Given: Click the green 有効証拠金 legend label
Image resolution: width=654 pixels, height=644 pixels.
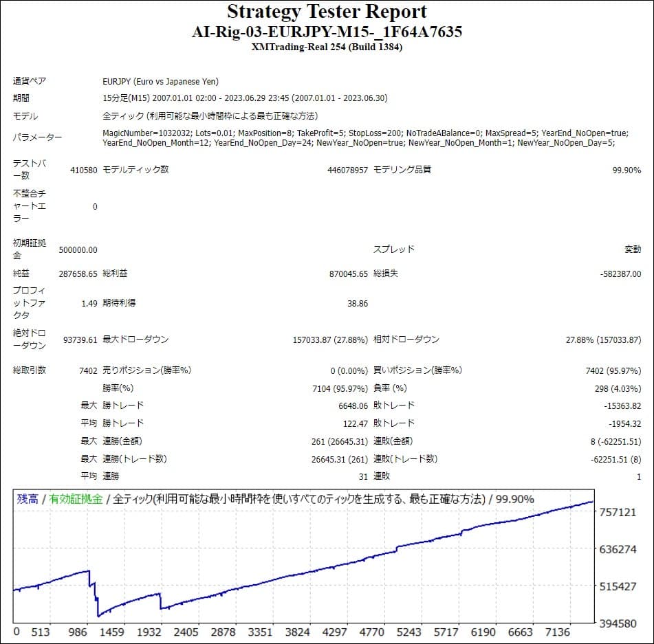Looking at the screenshot, I should point(76,499).
